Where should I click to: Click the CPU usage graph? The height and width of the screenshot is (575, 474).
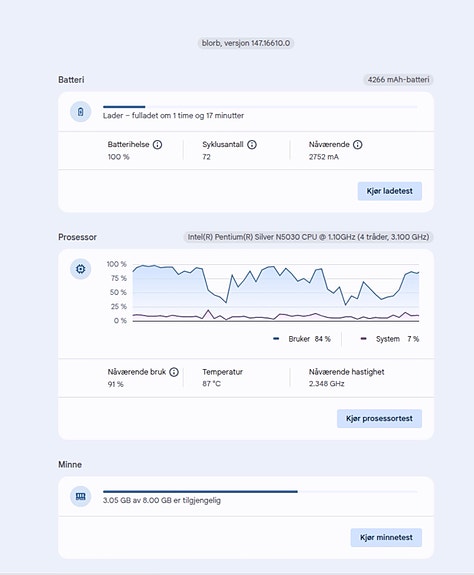[276, 292]
